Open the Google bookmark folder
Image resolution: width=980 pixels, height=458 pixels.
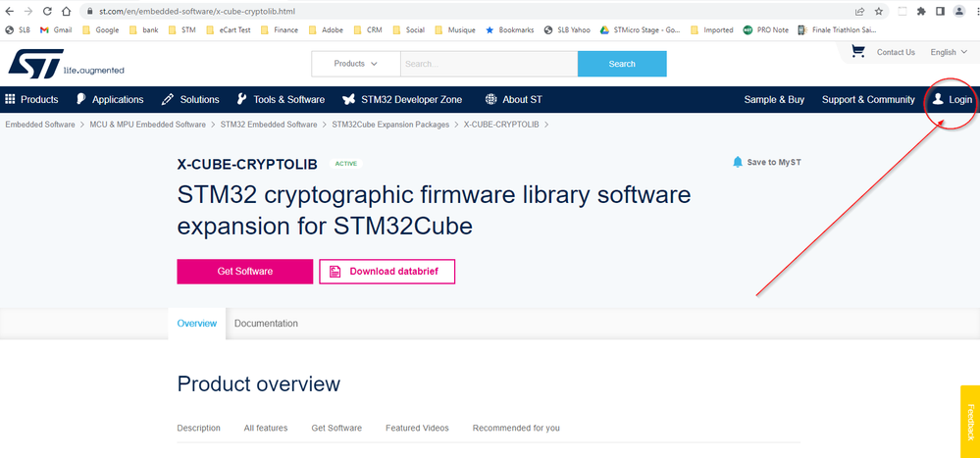100,30
